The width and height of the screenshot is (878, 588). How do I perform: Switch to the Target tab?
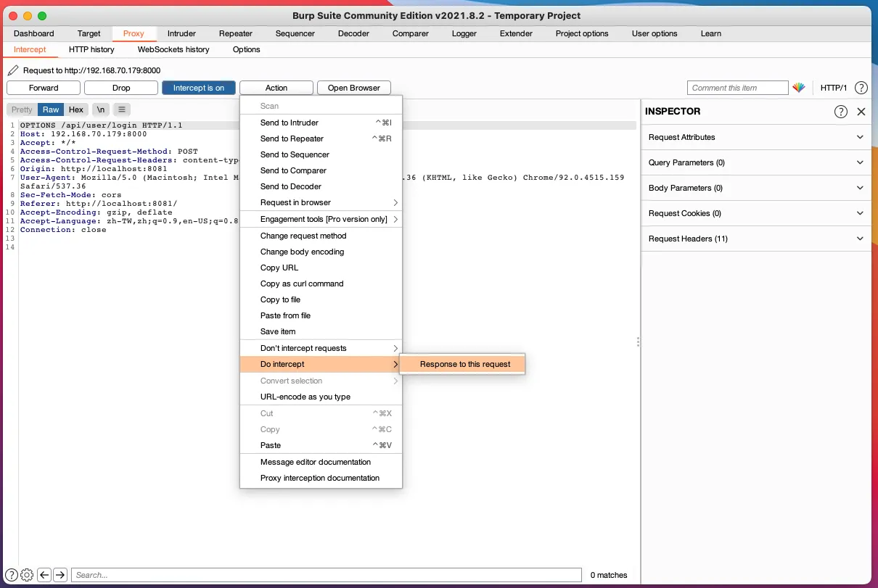[x=89, y=33]
